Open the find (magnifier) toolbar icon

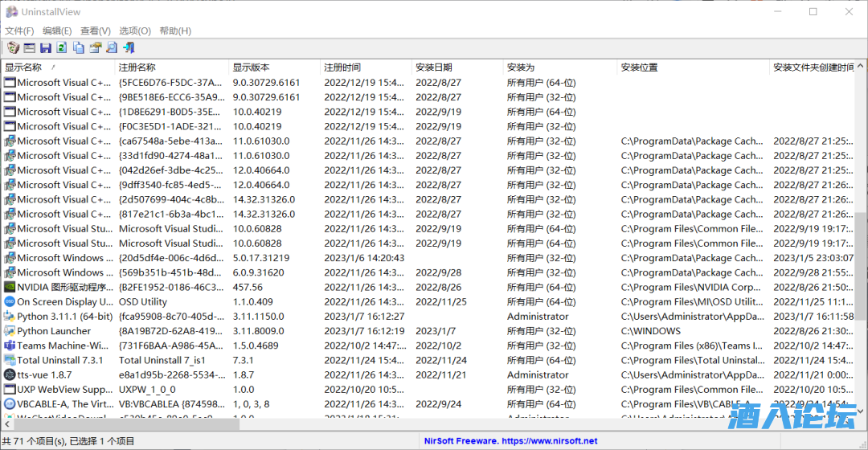(x=112, y=48)
